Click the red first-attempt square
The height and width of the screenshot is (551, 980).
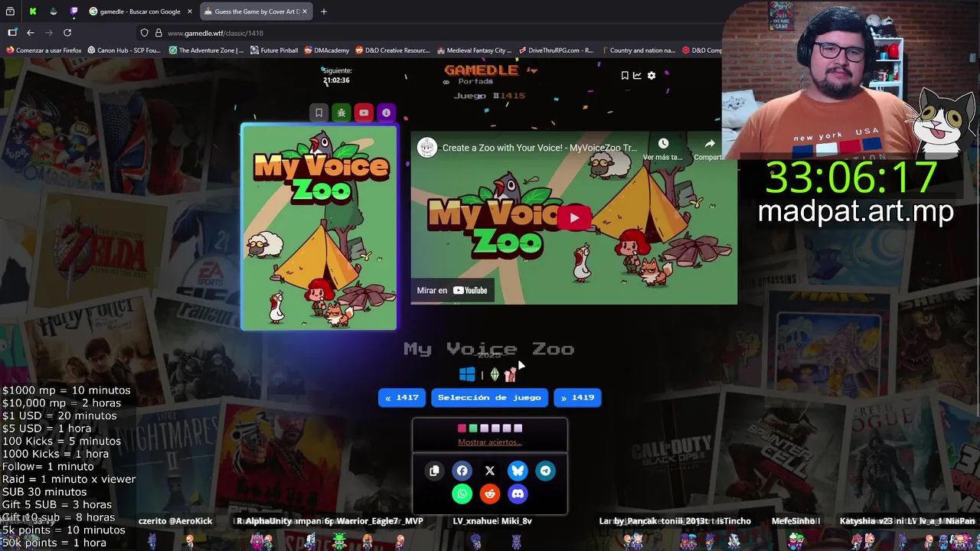462,429
